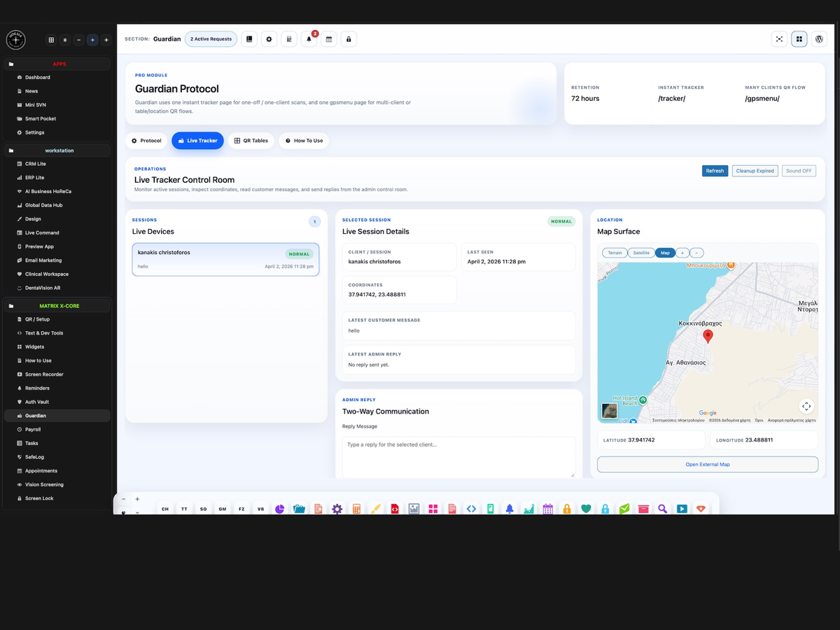Toggle Sound OFF in the control room
The width and height of the screenshot is (840, 630).
pos(799,170)
